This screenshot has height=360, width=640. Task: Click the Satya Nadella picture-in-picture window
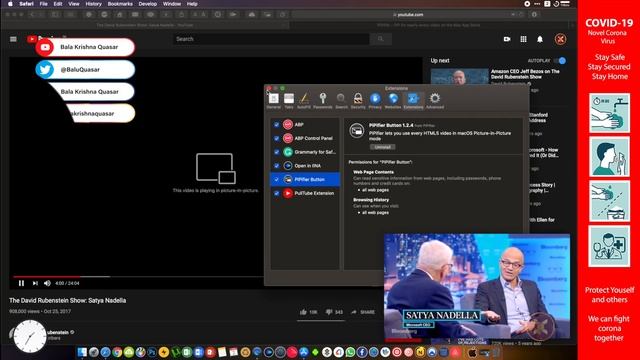click(x=477, y=286)
